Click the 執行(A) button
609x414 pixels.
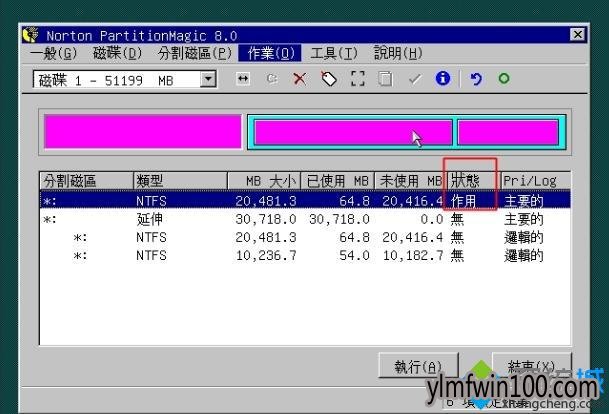(418, 365)
